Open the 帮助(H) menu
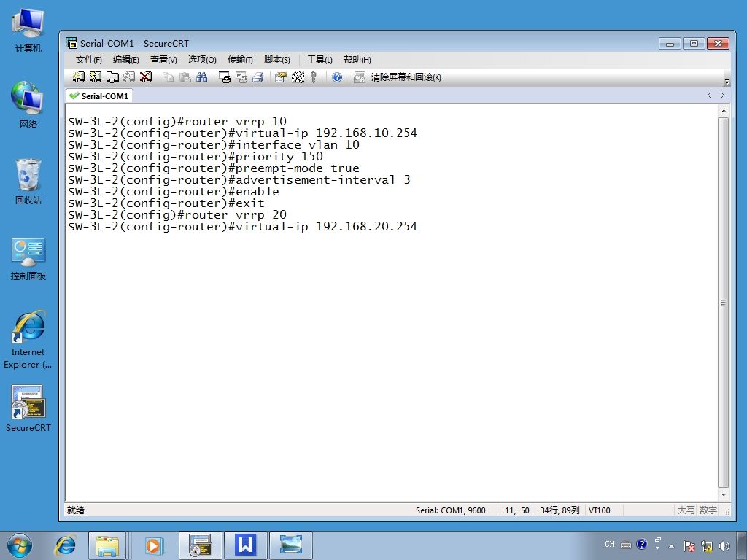Screen dimensions: 747x560 [357, 60]
